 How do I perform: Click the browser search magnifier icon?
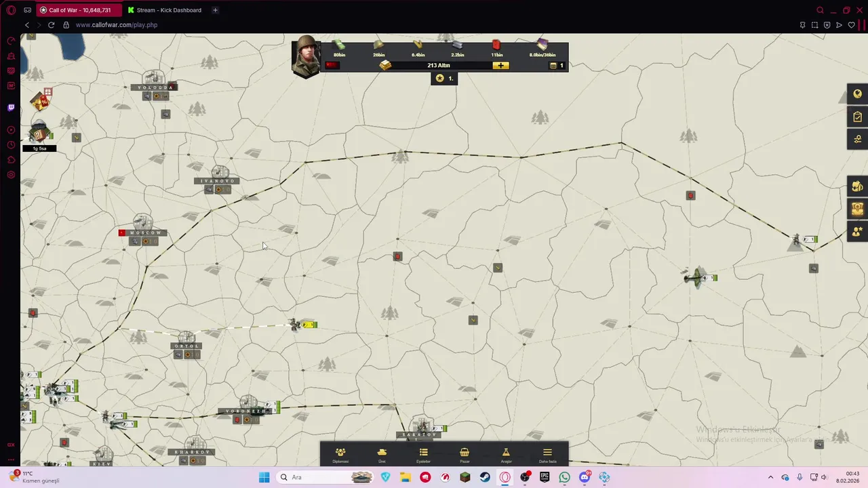820,10
